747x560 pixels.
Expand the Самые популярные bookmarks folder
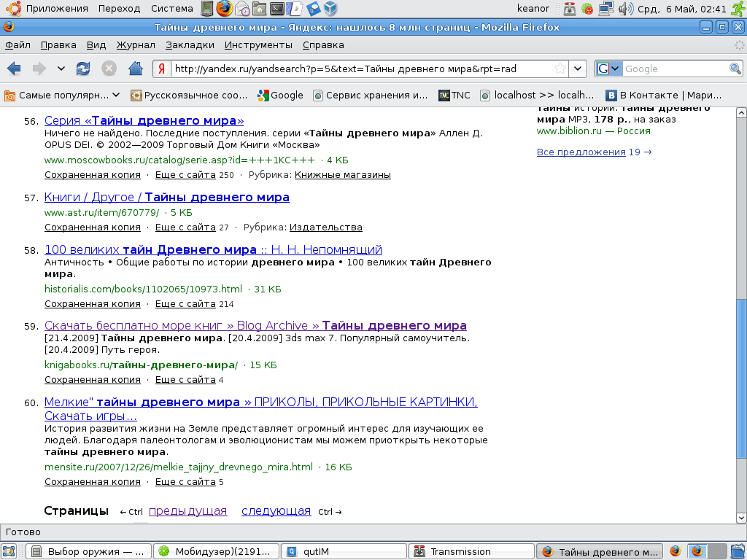click(x=62, y=96)
